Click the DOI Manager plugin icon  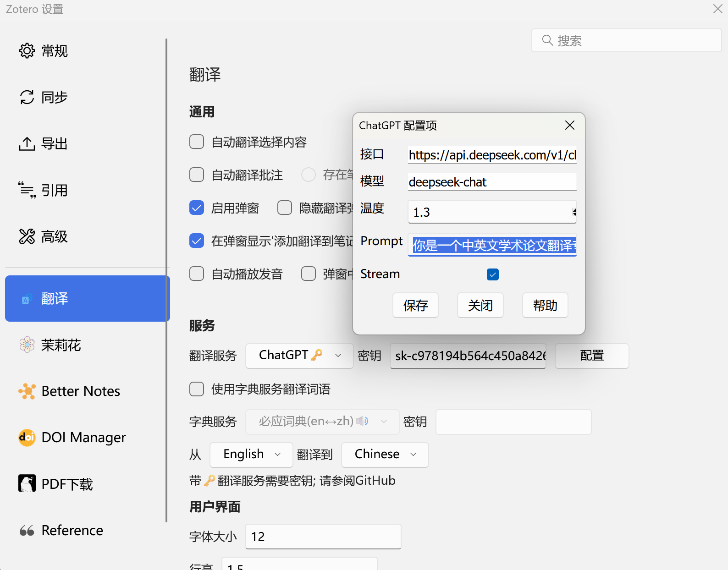pyautogui.click(x=27, y=438)
